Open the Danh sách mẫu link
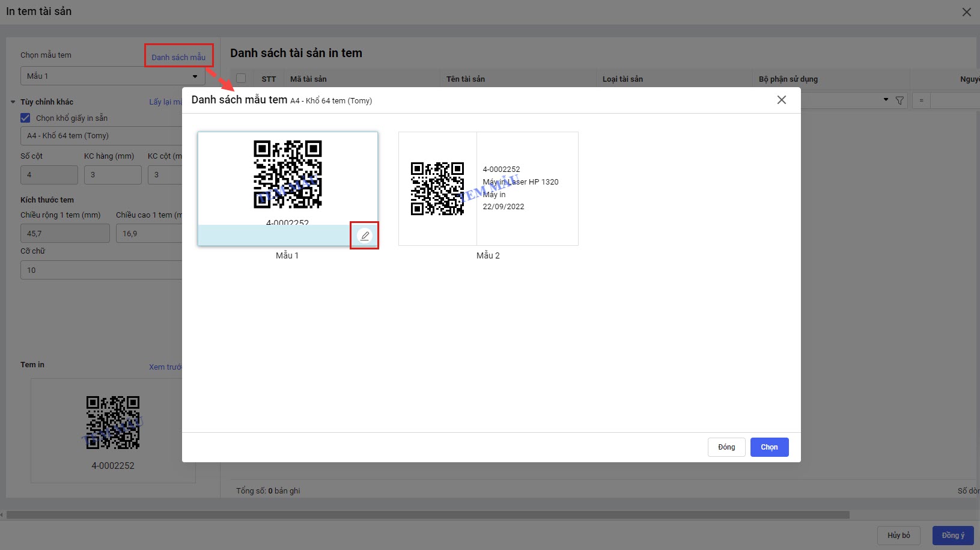 pyautogui.click(x=178, y=57)
